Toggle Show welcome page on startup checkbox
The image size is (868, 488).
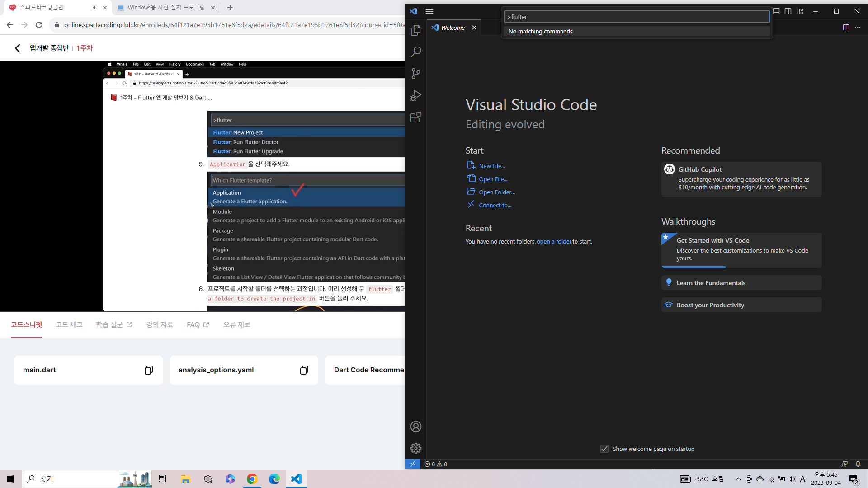tap(604, 449)
